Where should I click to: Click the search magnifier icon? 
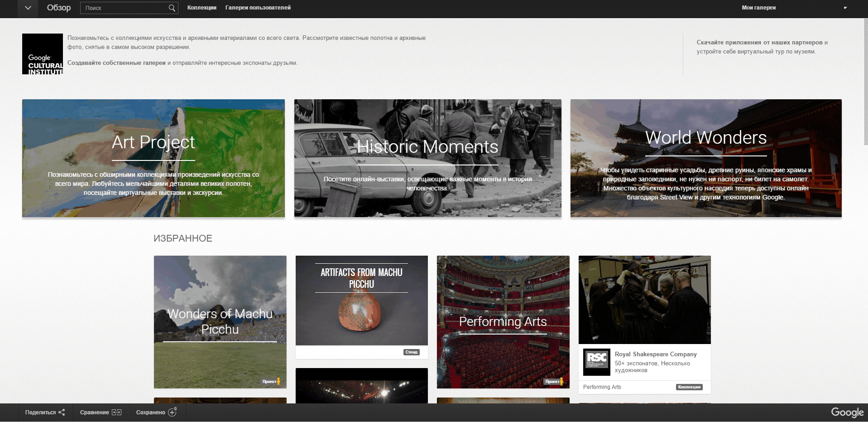click(x=172, y=8)
